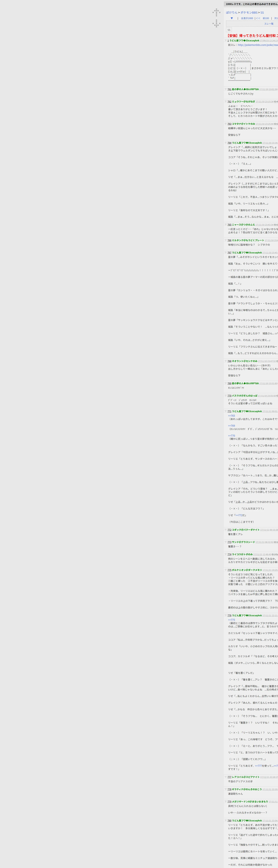Click timestamp 17/11/10 23:02:38 on post 761
The image size is (278, 868).
pyautogui.click(x=268, y=89)
